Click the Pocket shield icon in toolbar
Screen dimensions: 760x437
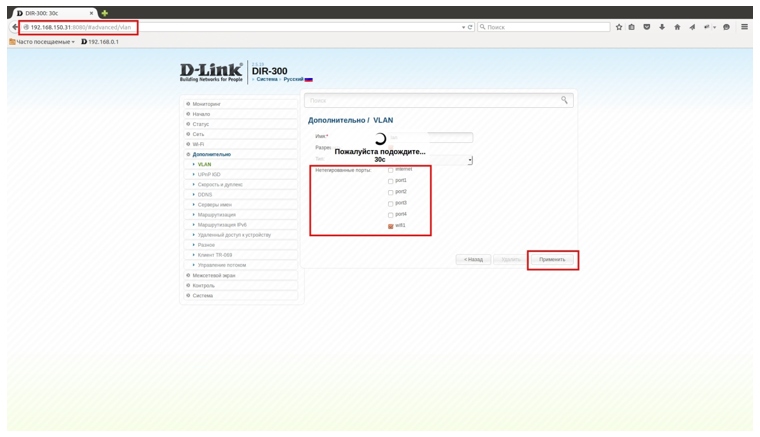click(x=647, y=27)
